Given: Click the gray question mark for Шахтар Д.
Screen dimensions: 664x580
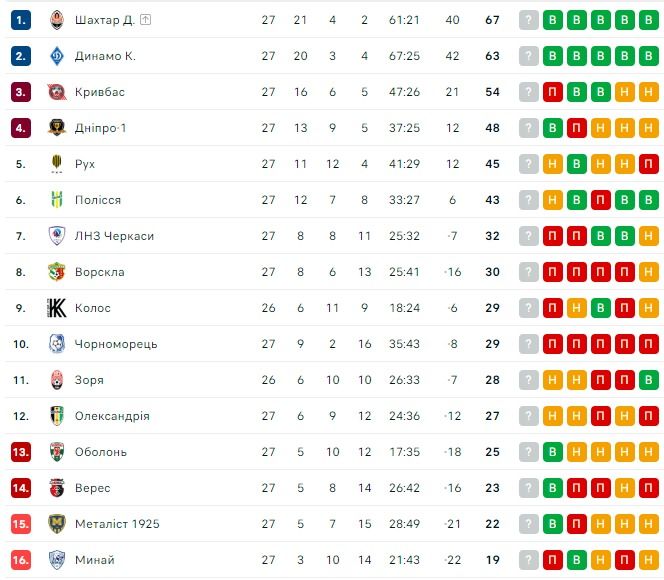Looking at the screenshot, I should (529, 20).
